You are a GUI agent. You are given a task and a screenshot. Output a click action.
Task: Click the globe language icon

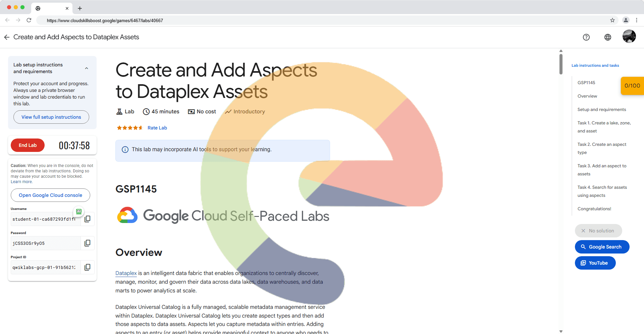tap(607, 37)
